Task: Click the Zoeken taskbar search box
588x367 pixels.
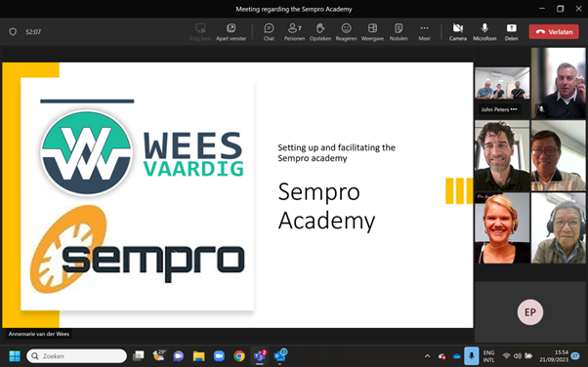Action: click(x=77, y=355)
